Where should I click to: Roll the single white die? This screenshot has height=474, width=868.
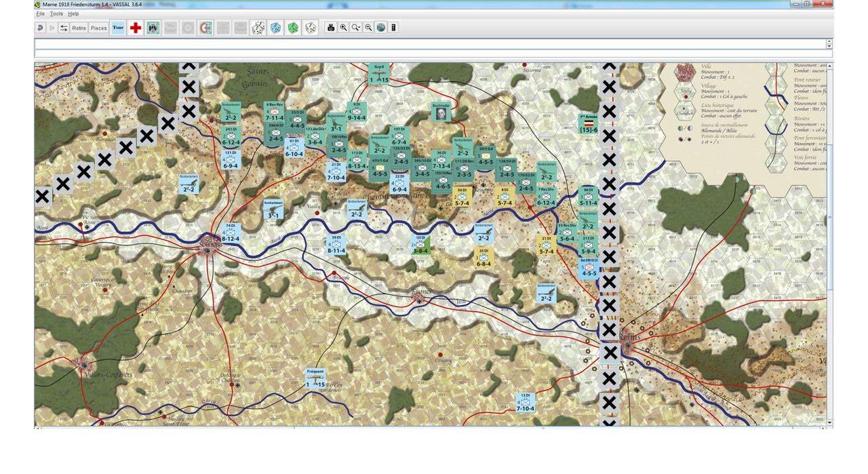[x=310, y=28]
